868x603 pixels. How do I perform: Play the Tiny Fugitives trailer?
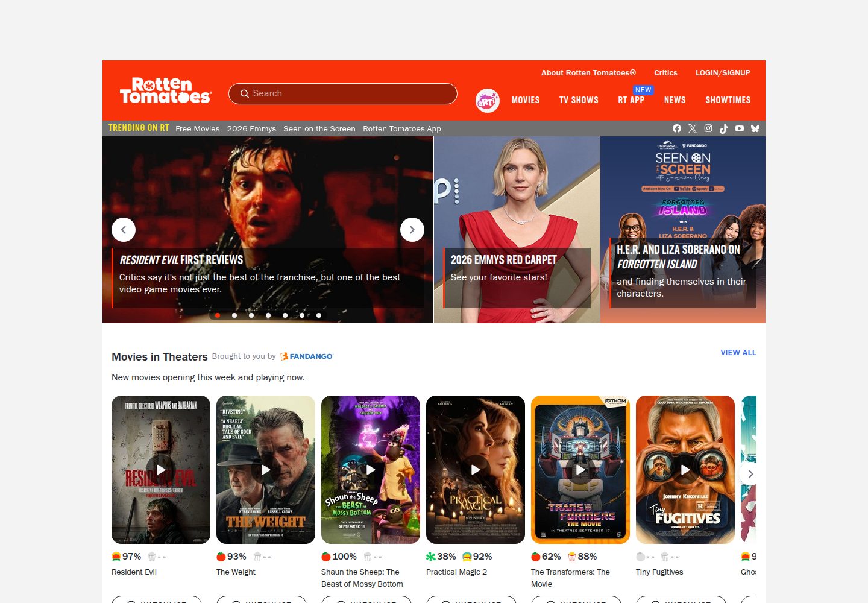tap(685, 470)
